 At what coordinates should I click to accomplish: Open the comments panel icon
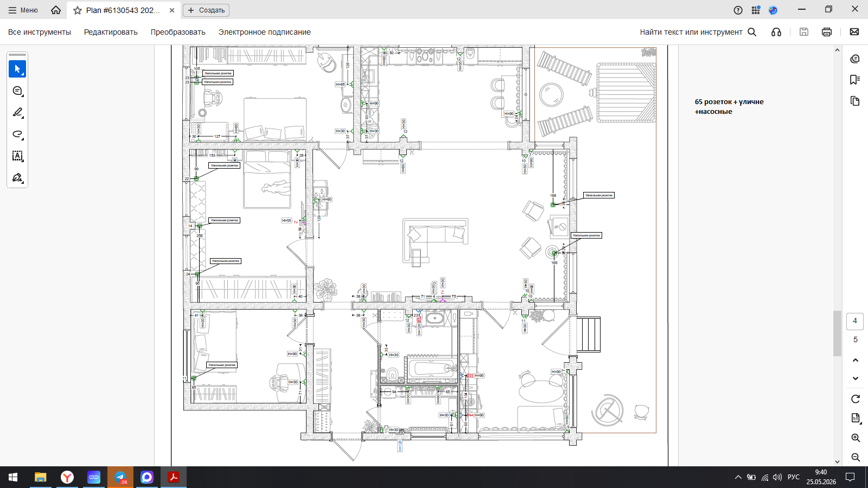[x=855, y=59]
